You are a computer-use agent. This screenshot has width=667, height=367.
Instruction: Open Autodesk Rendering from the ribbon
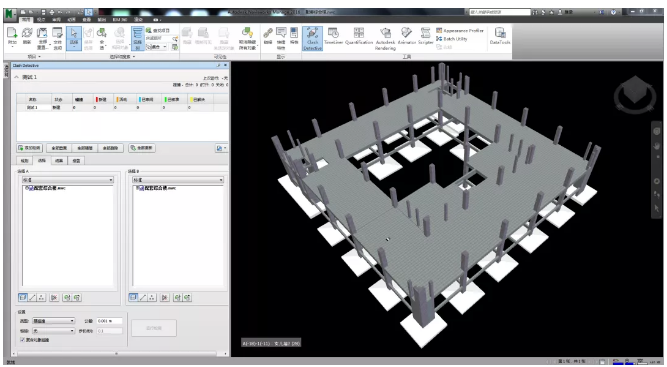[385, 39]
